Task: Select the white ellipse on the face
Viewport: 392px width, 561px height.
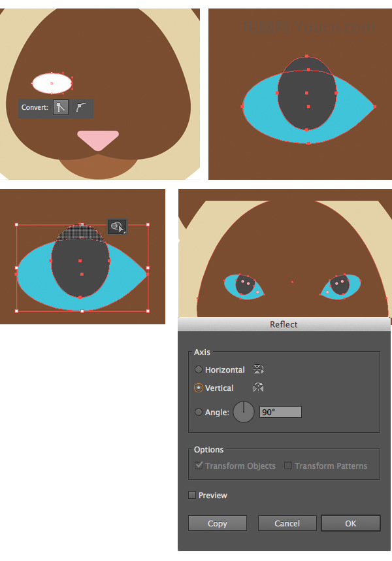Action: [52, 83]
